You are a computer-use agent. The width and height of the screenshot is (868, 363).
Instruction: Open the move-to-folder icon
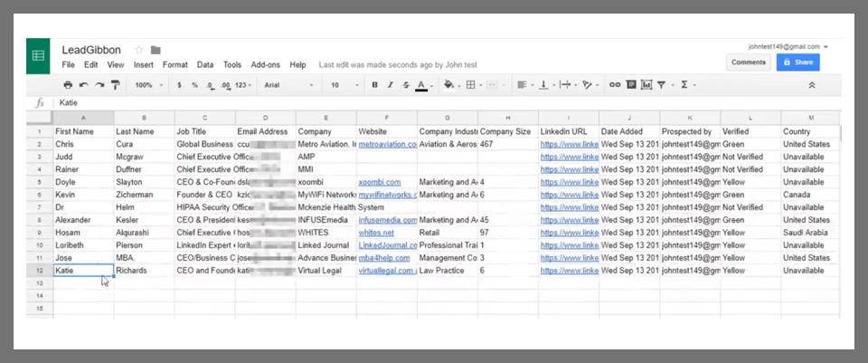click(156, 50)
